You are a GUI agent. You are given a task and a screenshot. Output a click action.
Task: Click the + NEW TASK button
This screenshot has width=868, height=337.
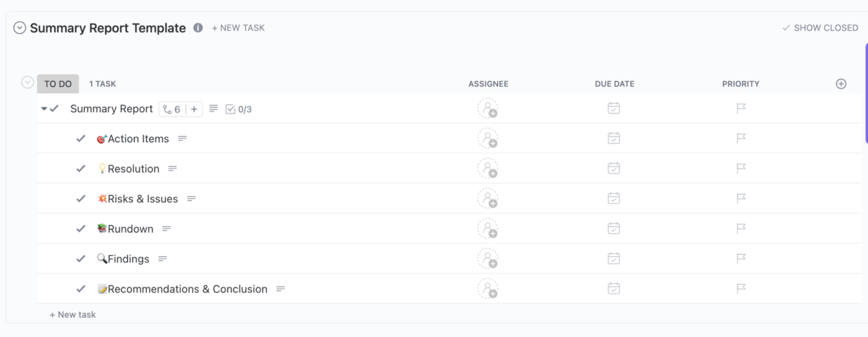[238, 28]
